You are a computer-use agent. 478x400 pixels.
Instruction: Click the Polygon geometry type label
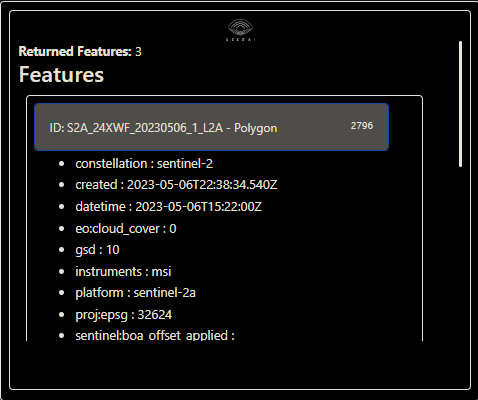256,128
